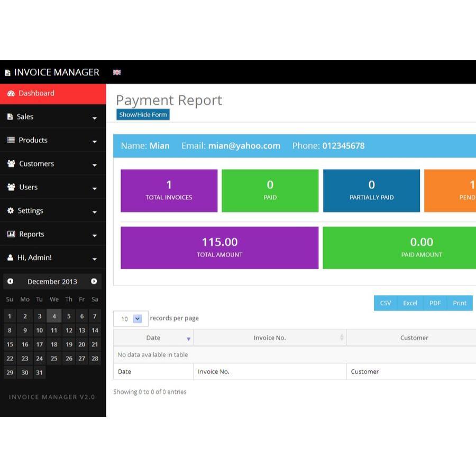
Task: Select December 14 in the calendar
Action: (95, 330)
